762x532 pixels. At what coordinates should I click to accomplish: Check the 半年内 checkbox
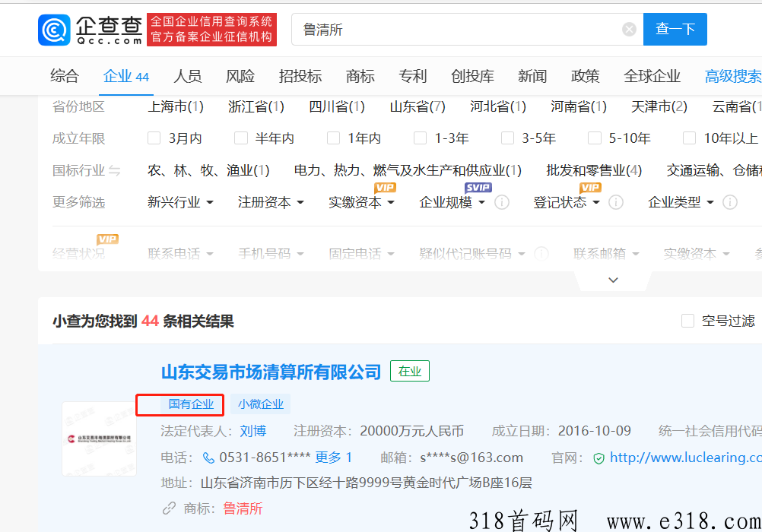[x=240, y=138]
